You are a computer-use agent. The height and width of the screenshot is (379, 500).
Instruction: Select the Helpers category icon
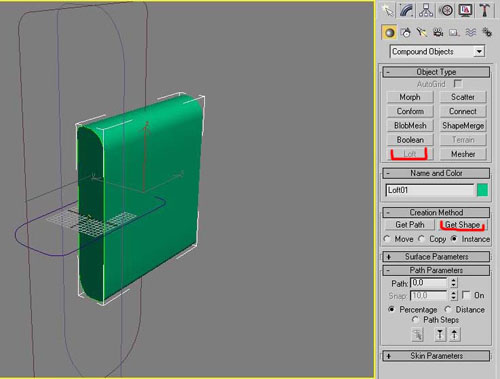pyautogui.click(x=454, y=33)
